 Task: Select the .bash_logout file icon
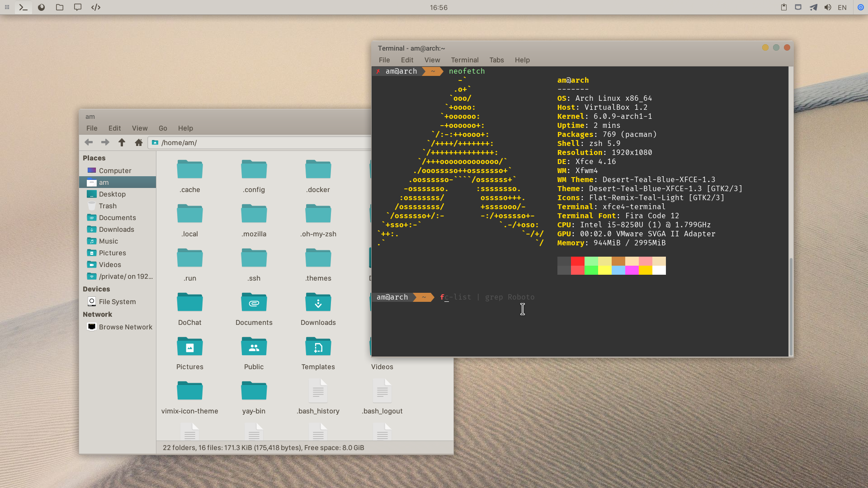point(382,391)
